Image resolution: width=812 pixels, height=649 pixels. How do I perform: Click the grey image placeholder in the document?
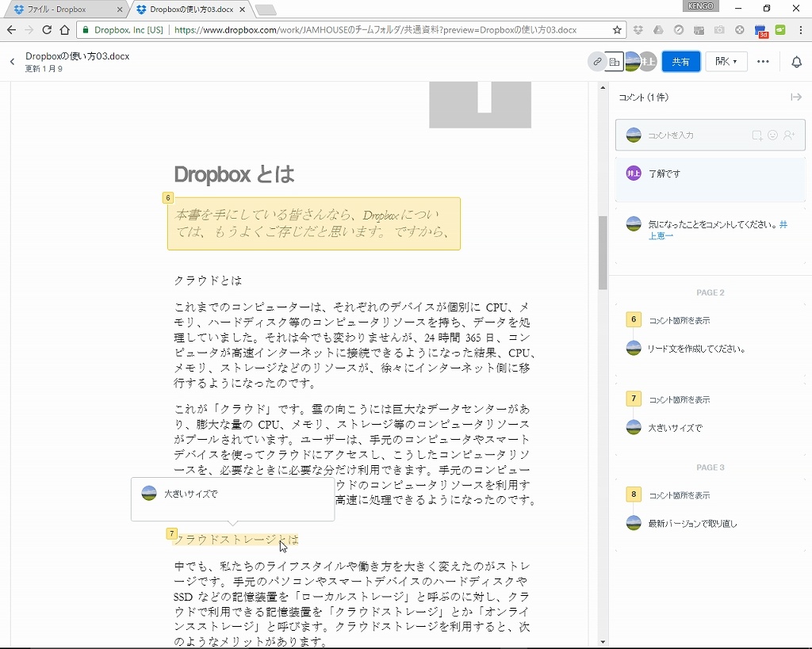[x=480, y=105]
